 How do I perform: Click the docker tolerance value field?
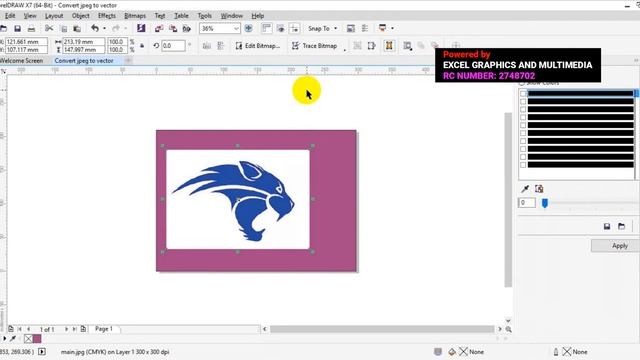tap(527, 203)
